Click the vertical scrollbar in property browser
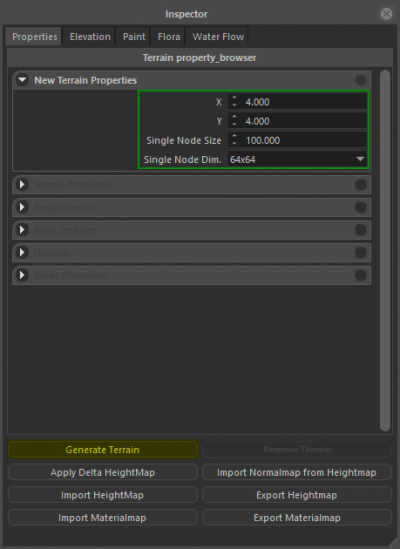This screenshot has width=400, height=549. [385, 250]
